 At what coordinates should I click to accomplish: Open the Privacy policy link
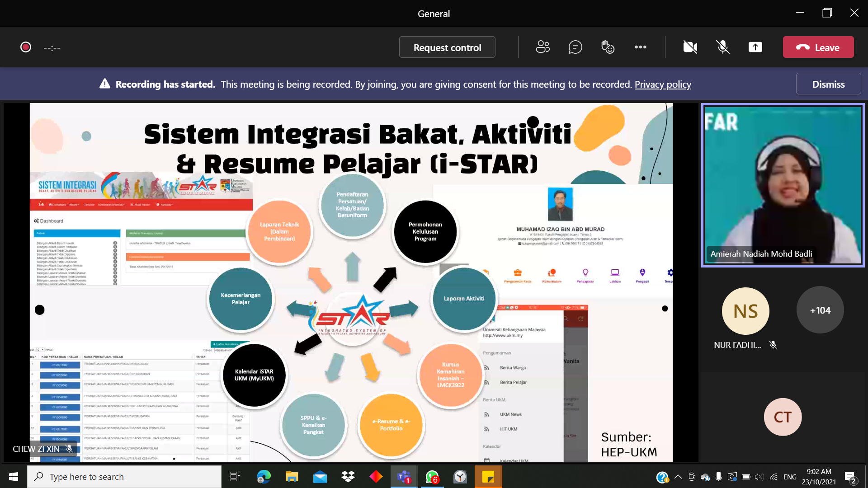pyautogui.click(x=662, y=84)
